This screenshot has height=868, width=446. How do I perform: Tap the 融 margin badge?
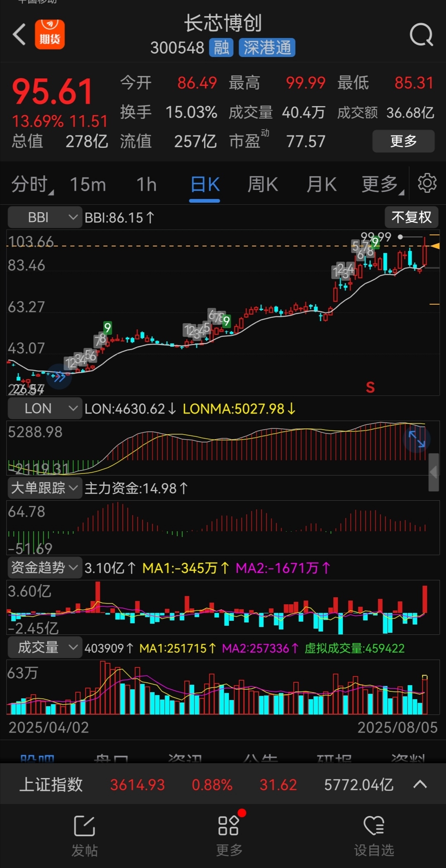221,47
